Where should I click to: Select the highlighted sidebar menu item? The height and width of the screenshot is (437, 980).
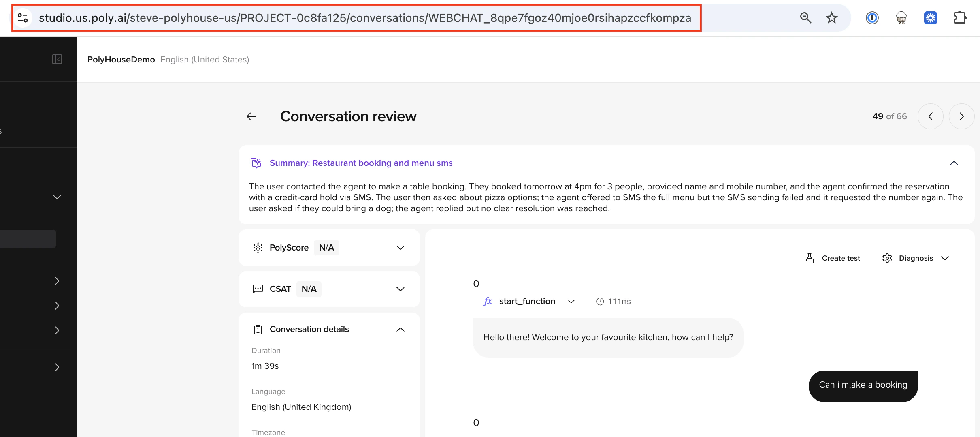point(28,239)
